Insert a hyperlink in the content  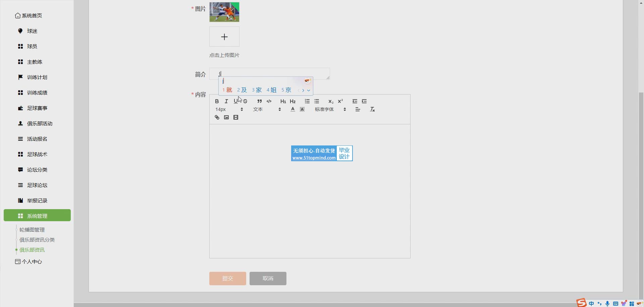217,117
